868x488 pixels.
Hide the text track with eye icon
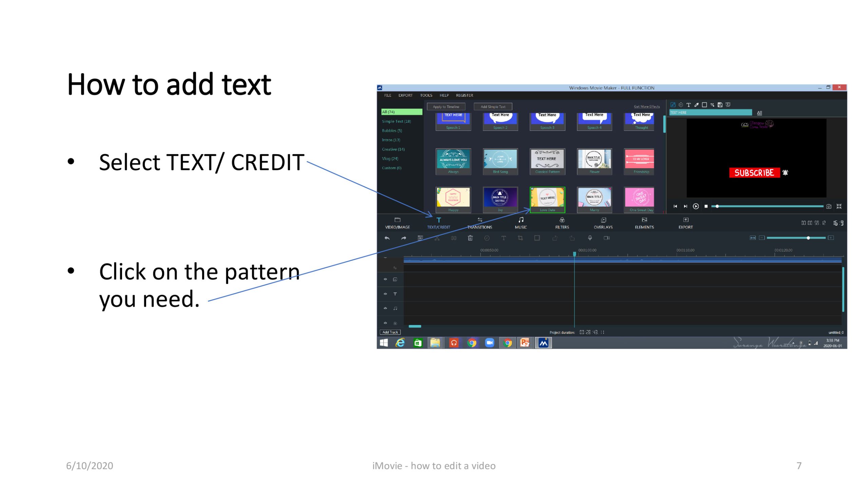coord(385,294)
